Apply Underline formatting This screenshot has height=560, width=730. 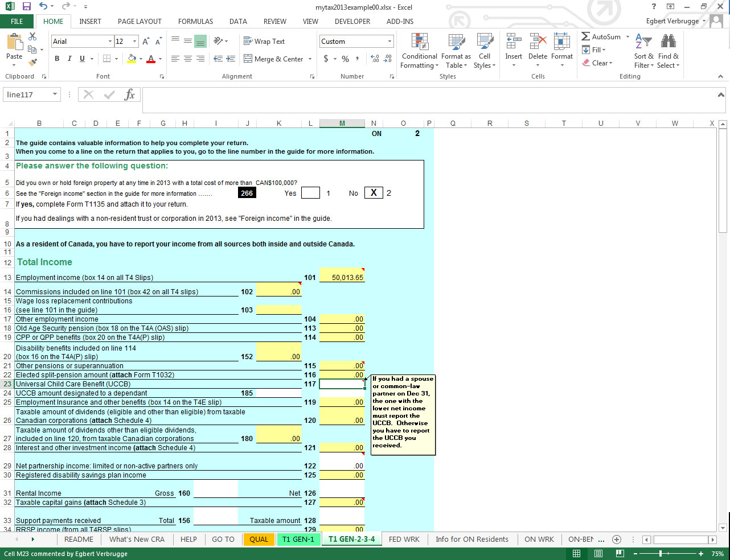(x=82, y=59)
